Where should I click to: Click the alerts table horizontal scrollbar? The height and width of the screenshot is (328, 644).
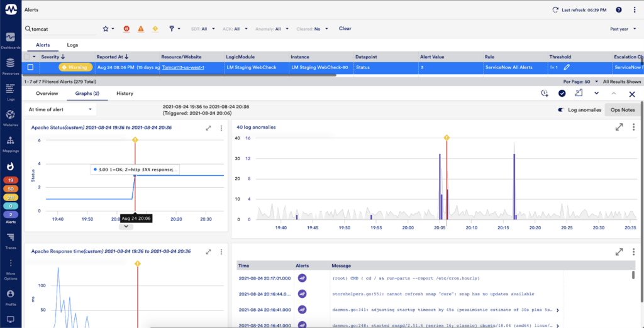click(179, 75)
